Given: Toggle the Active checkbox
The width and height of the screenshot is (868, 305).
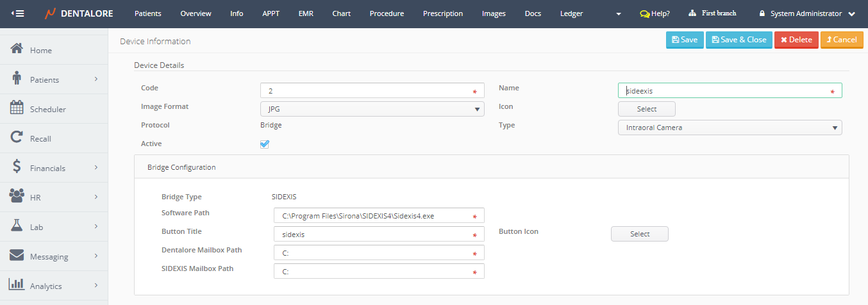Looking at the screenshot, I should tap(265, 144).
